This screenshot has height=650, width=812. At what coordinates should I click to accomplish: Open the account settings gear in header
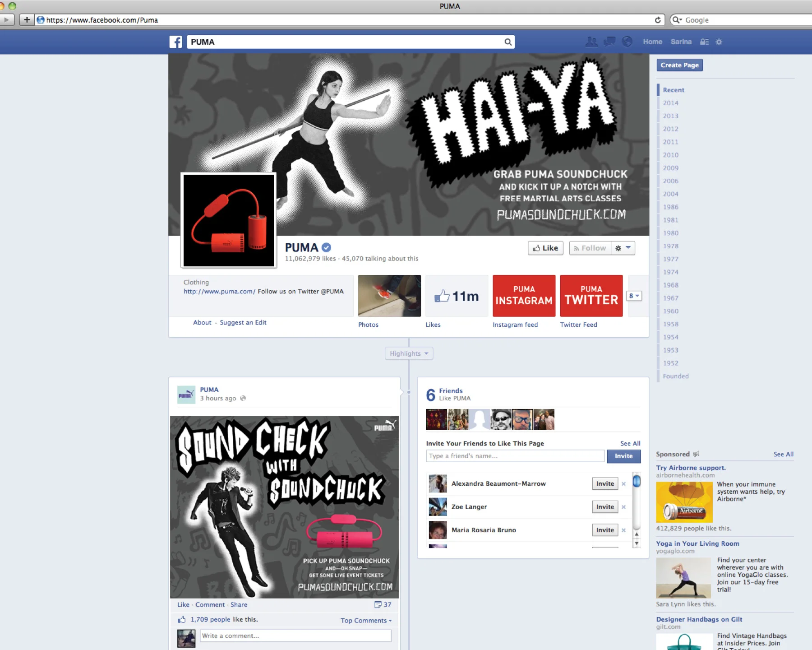[719, 42]
